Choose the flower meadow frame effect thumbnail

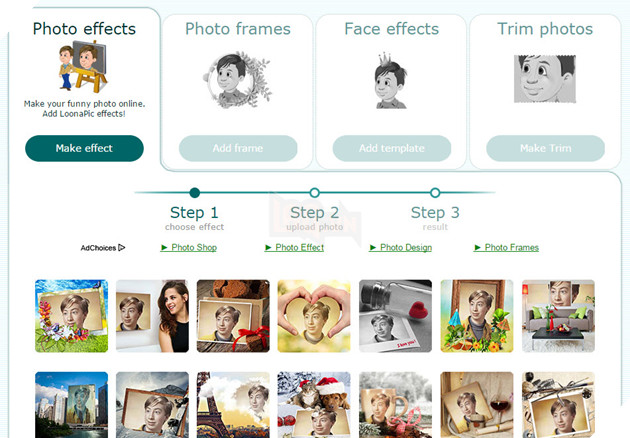click(x=72, y=316)
